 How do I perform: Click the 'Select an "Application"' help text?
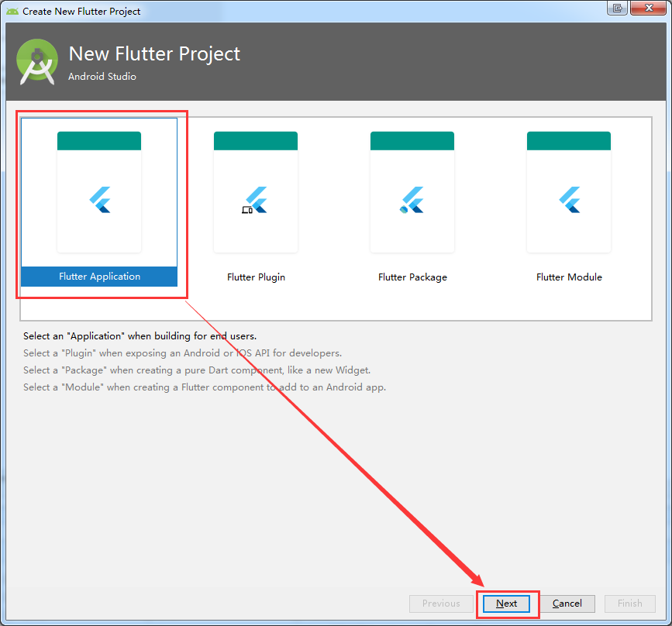pyautogui.click(x=140, y=336)
